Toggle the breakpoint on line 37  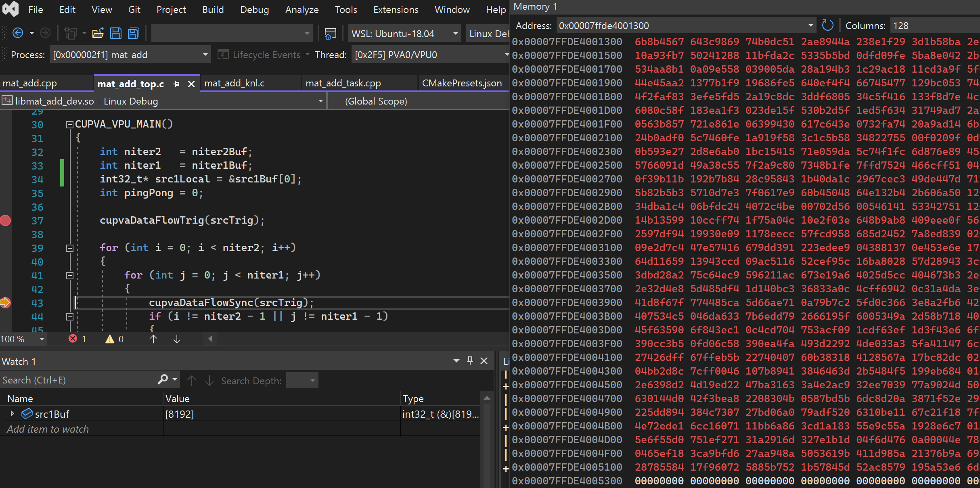[6, 221]
